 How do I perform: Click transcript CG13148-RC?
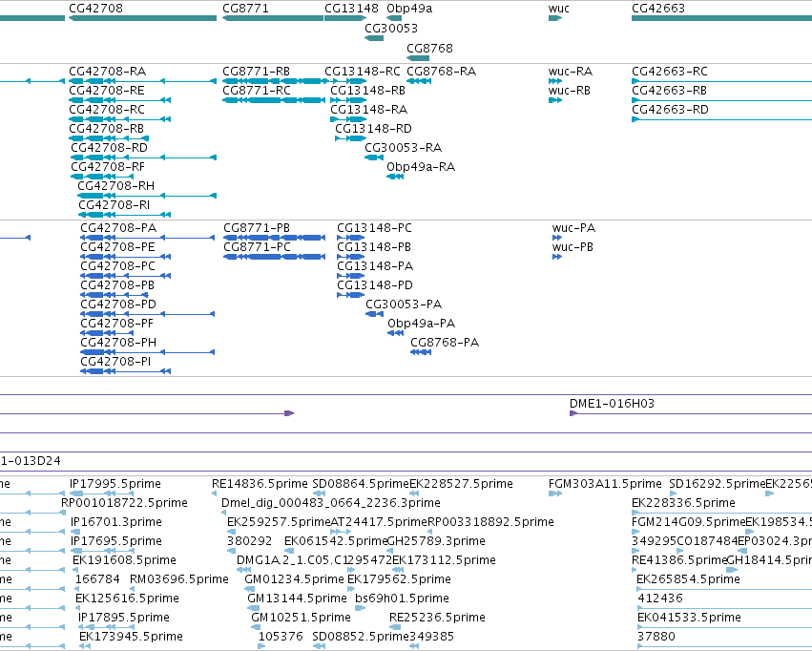[363, 72]
